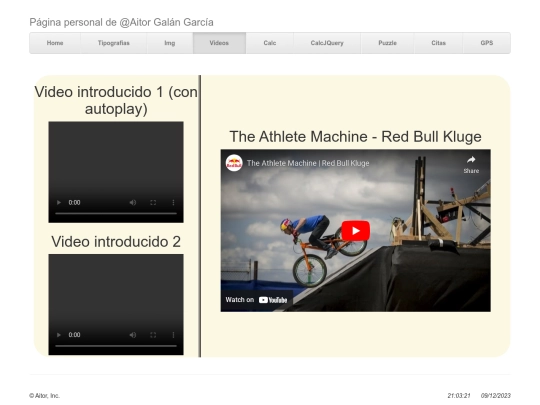Click Video introducido 2 progress bar

tap(116, 346)
